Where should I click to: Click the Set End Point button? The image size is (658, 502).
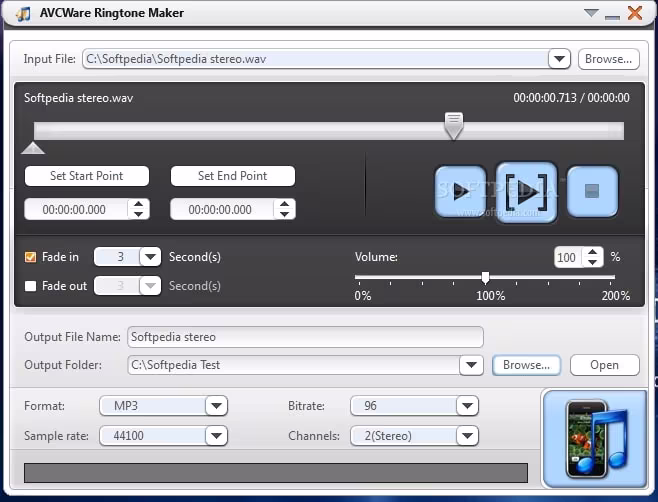click(x=232, y=176)
